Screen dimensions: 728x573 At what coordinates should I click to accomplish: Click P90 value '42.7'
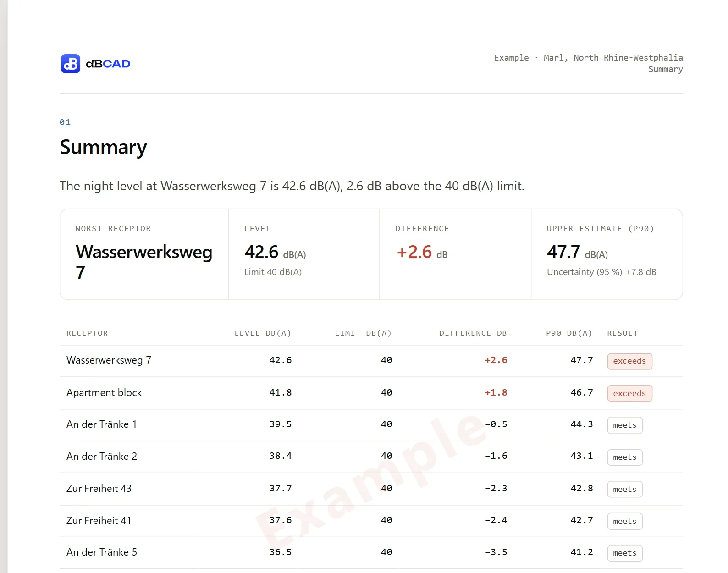click(582, 520)
